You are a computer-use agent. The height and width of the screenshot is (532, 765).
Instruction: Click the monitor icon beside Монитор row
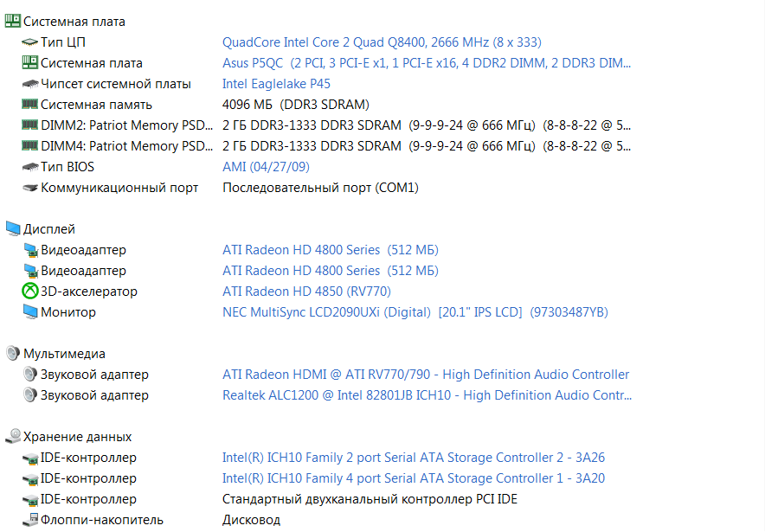click(30, 312)
